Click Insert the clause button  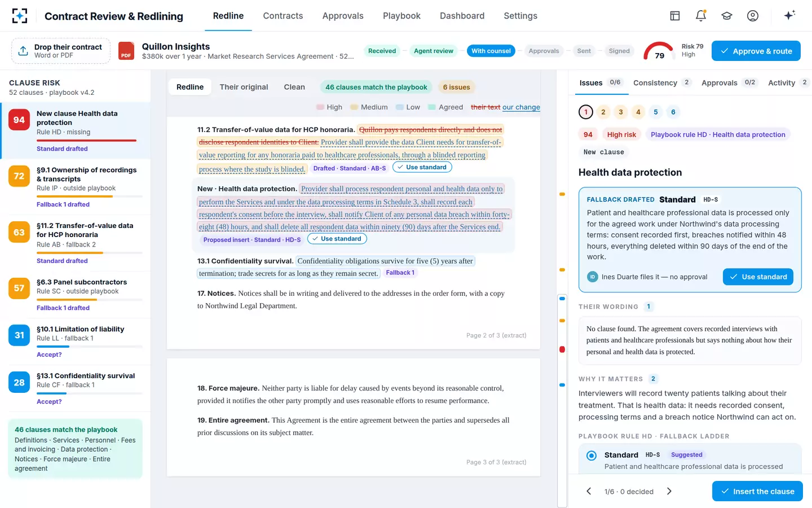[x=757, y=491]
